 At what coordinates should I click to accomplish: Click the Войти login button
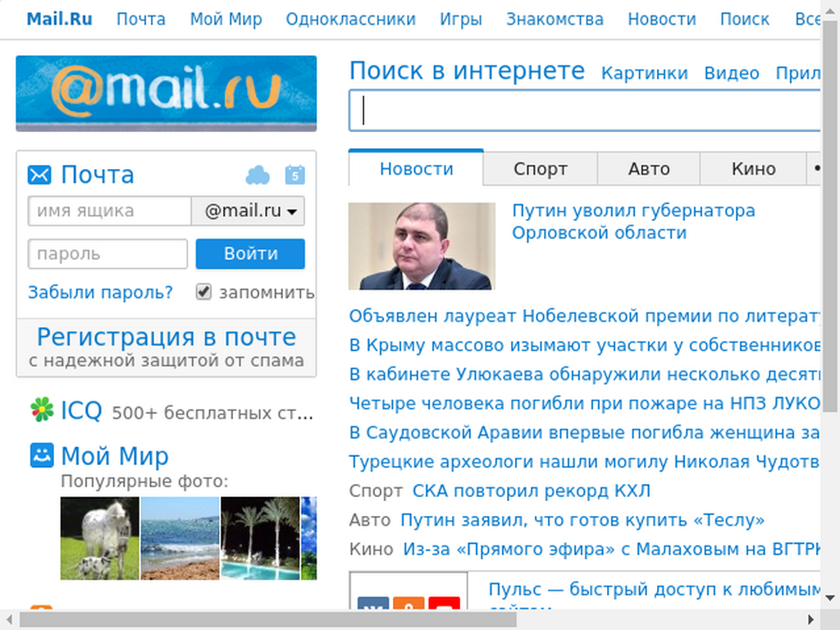[250, 254]
